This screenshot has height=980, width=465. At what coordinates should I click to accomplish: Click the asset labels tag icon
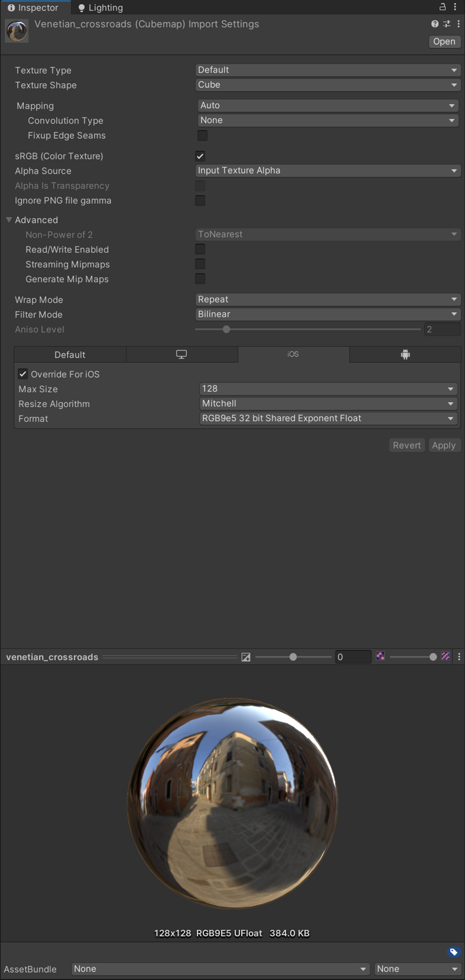click(x=454, y=952)
